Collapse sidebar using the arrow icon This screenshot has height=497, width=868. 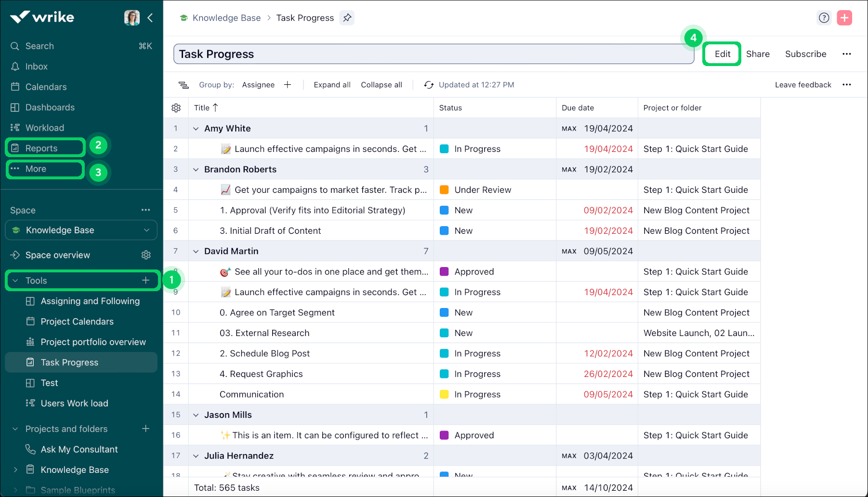[150, 18]
